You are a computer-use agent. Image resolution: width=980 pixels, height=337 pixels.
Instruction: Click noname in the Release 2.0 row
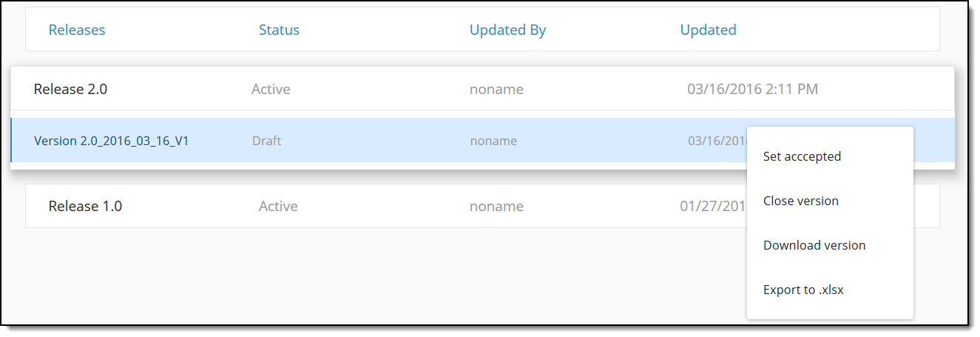tap(496, 89)
